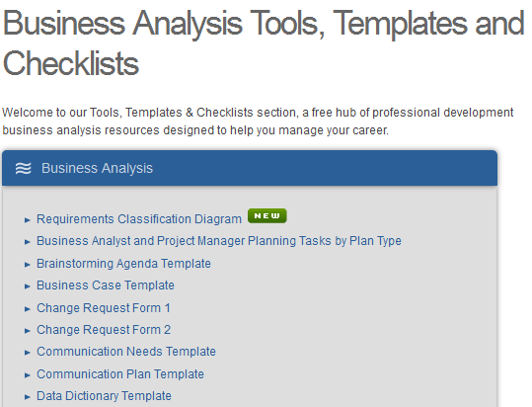The width and height of the screenshot is (532, 407).
Task: Select the Business Case Template link
Action: point(106,285)
